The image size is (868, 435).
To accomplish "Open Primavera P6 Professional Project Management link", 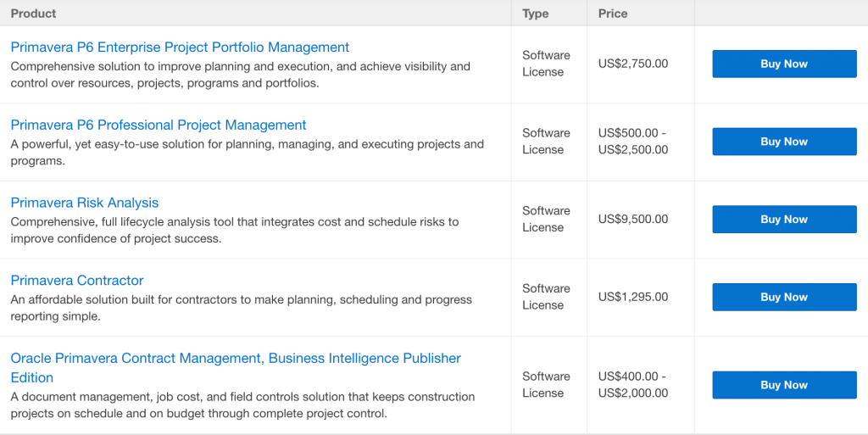I will tap(159, 125).
